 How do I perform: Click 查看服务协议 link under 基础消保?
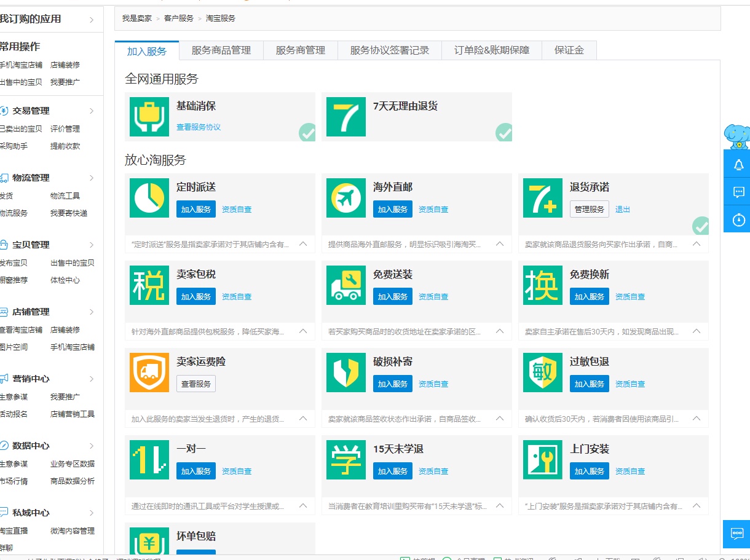coord(198,127)
